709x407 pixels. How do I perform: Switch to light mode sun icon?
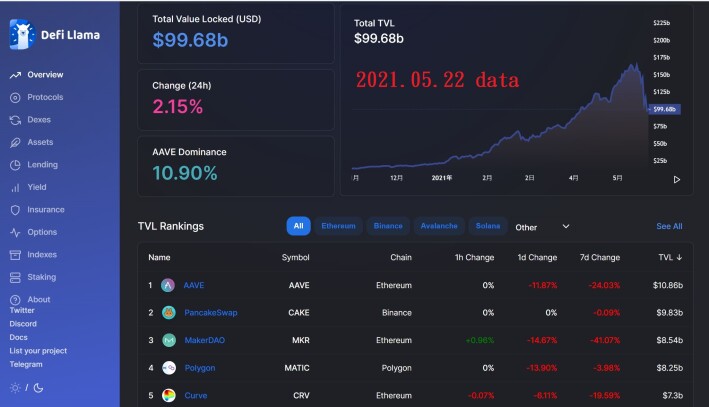click(15, 388)
